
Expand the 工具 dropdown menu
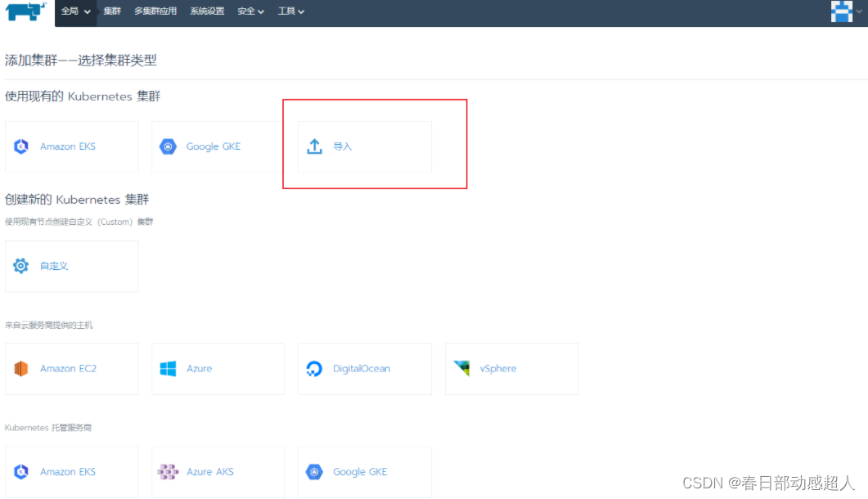pos(290,11)
